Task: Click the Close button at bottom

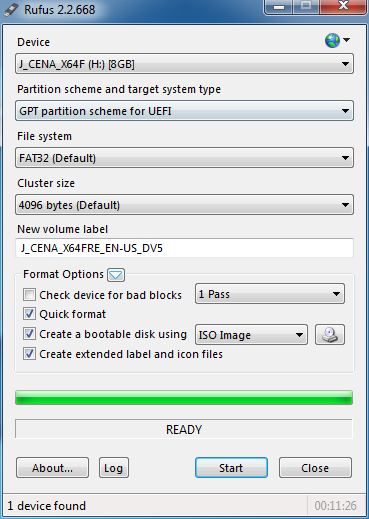Action: (315, 468)
